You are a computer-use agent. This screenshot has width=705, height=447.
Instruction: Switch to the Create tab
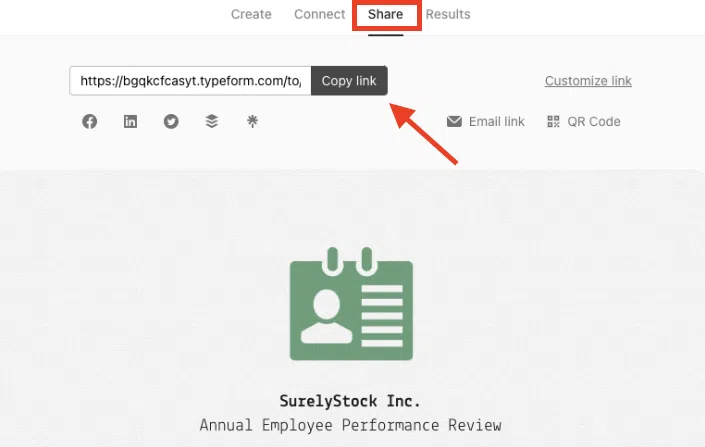[251, 14]
